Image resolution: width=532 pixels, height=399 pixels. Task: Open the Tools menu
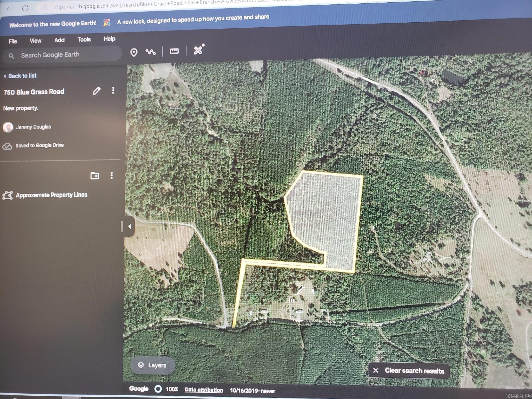point(84,39)
